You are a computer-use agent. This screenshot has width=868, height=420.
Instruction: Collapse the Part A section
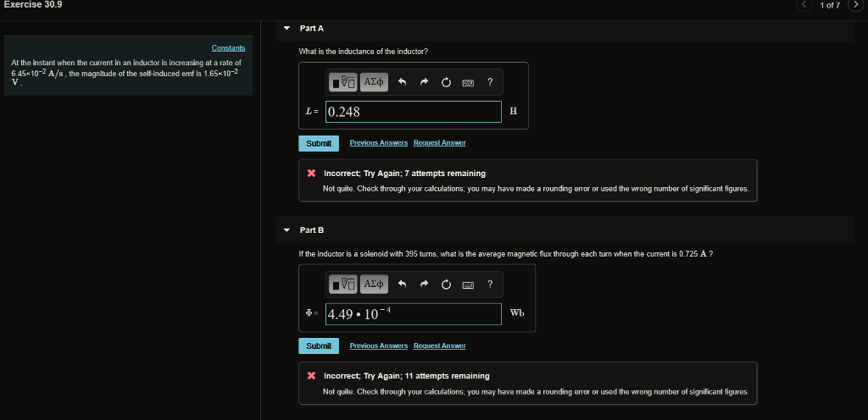point(287,28)
